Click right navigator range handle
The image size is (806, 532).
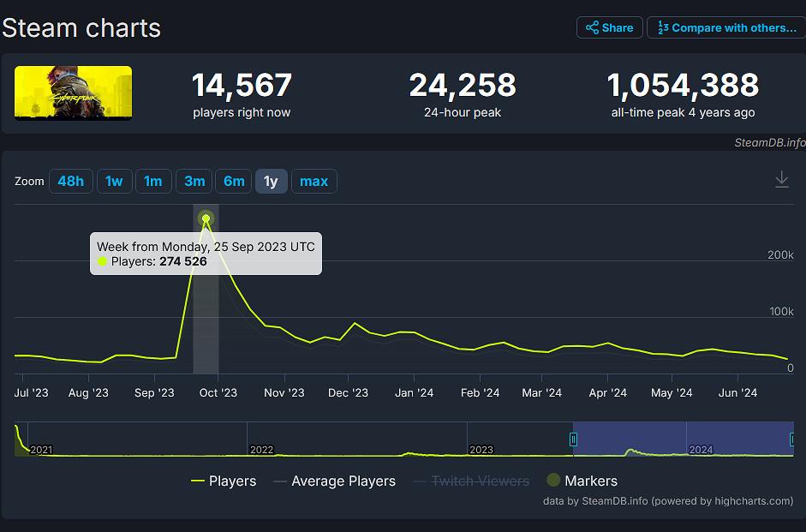coord(792,439)
